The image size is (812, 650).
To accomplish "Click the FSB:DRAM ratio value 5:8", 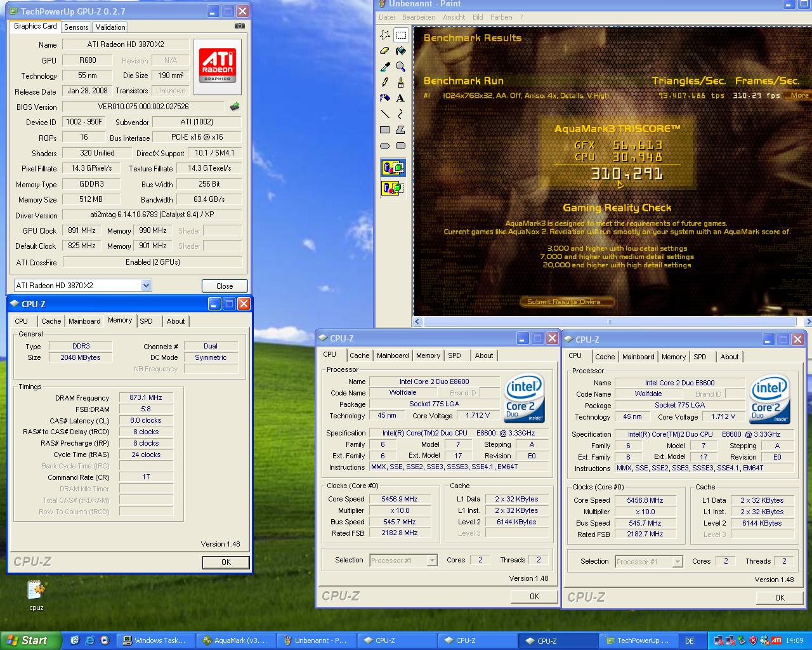I will (146, 409).
